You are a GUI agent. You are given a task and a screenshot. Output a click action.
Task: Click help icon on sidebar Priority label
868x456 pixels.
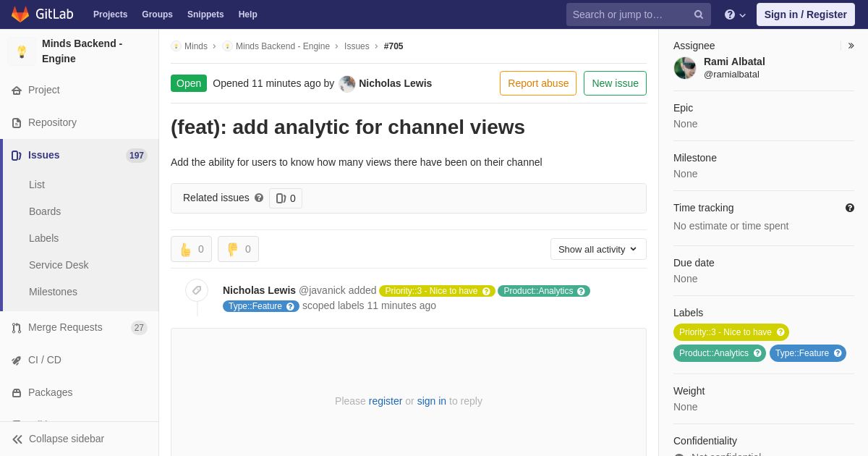[780, 332]
